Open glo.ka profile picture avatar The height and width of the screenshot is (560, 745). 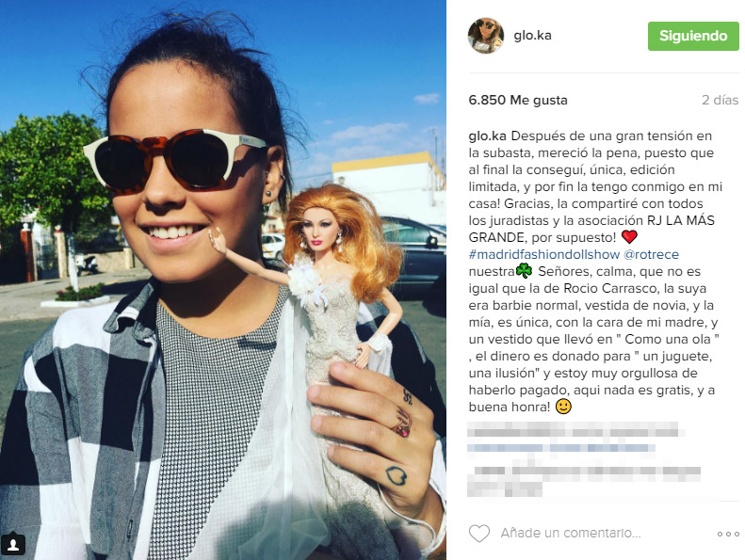(x=486, y=36)
